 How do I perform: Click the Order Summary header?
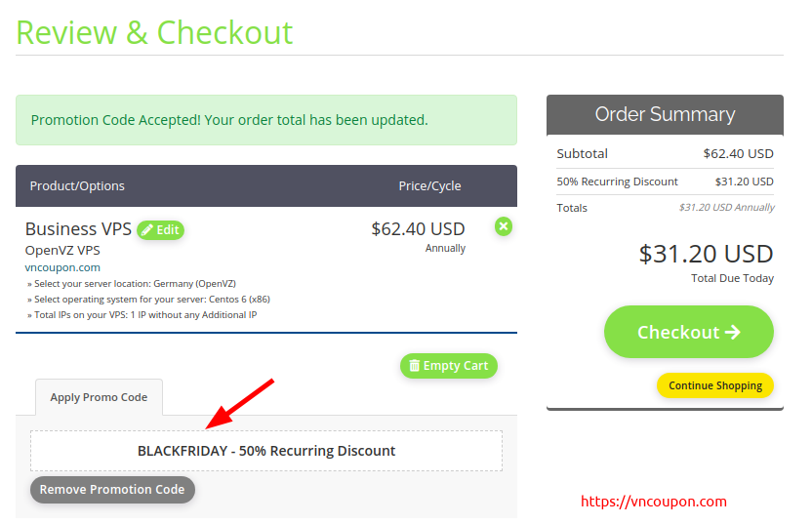tap(665, 114)
